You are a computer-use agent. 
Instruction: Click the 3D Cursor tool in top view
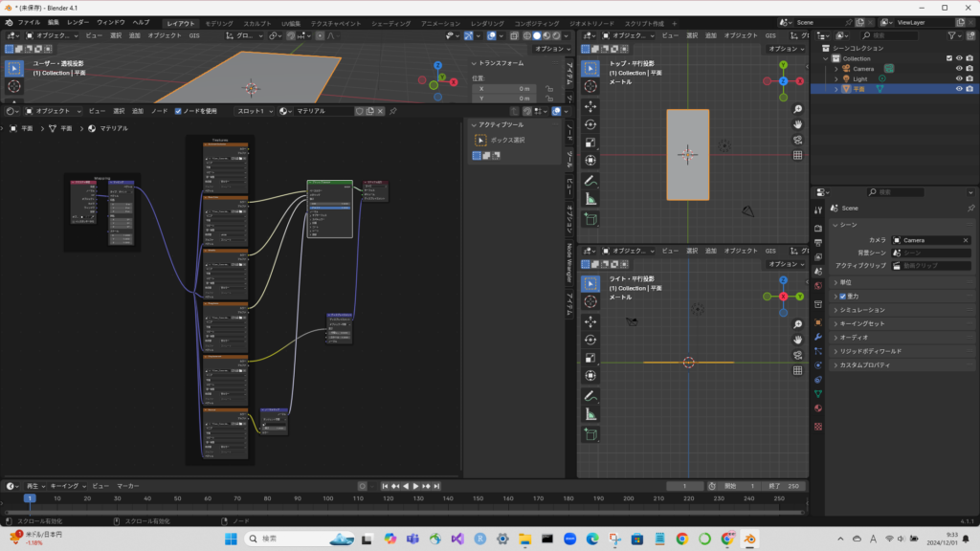pos(590,87)
